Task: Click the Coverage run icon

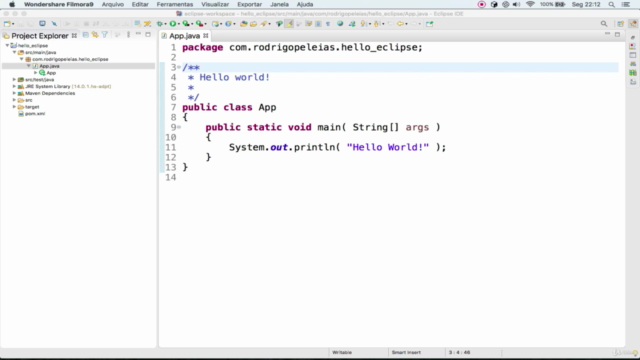Action: [186, 24]
